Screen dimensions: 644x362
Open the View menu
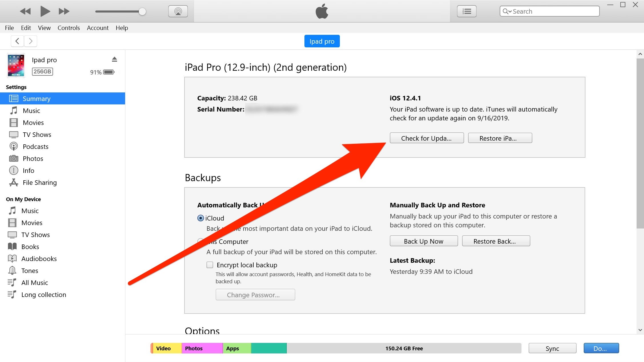coord(44,28)
